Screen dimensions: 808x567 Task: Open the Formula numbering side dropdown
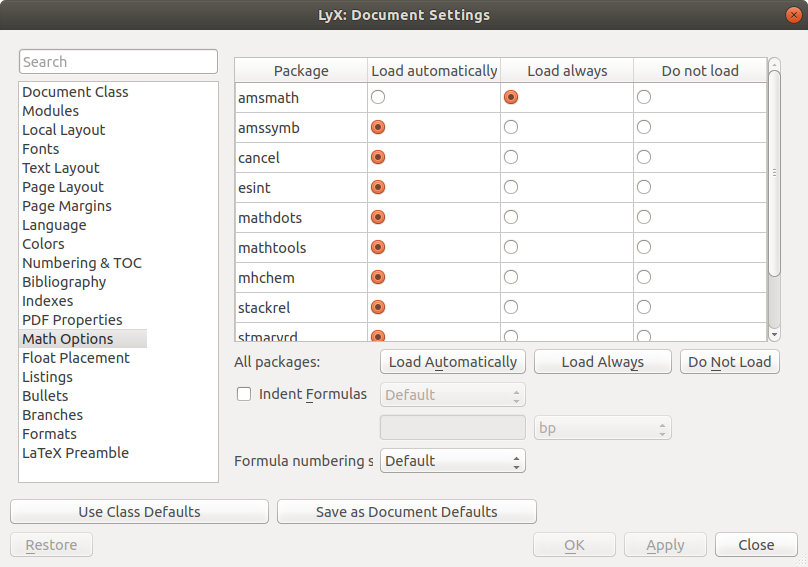click(452, 461)
